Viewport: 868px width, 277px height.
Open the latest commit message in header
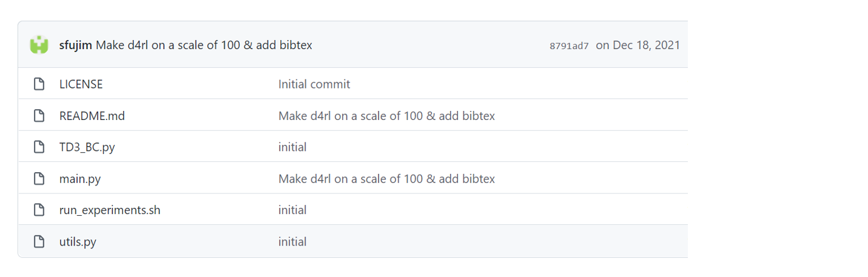click(204, 45)
